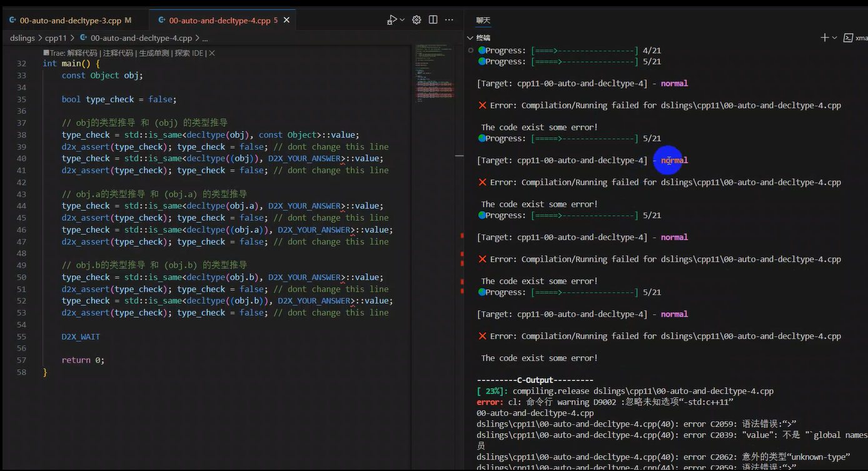
Task: Click the terminal command decoration circle at 4/21
Action: 470,50
